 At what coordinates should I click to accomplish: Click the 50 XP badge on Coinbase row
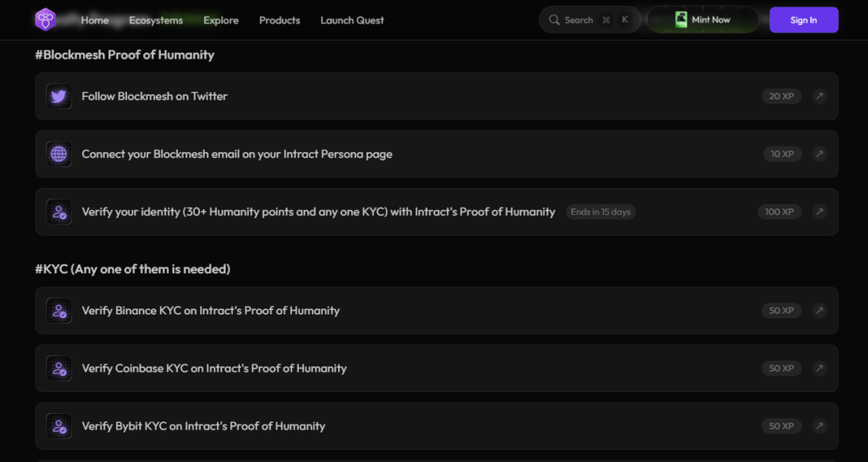pos(782,369)
